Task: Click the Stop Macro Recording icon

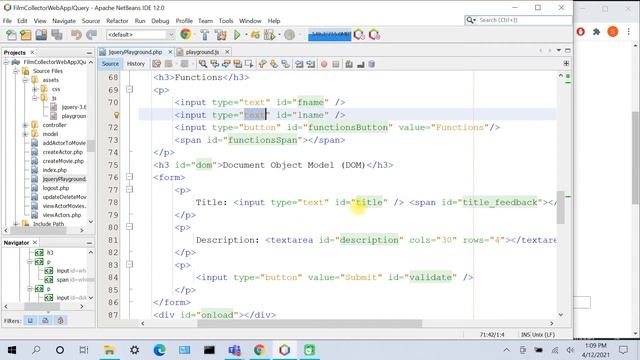Action: coord(336,64)
